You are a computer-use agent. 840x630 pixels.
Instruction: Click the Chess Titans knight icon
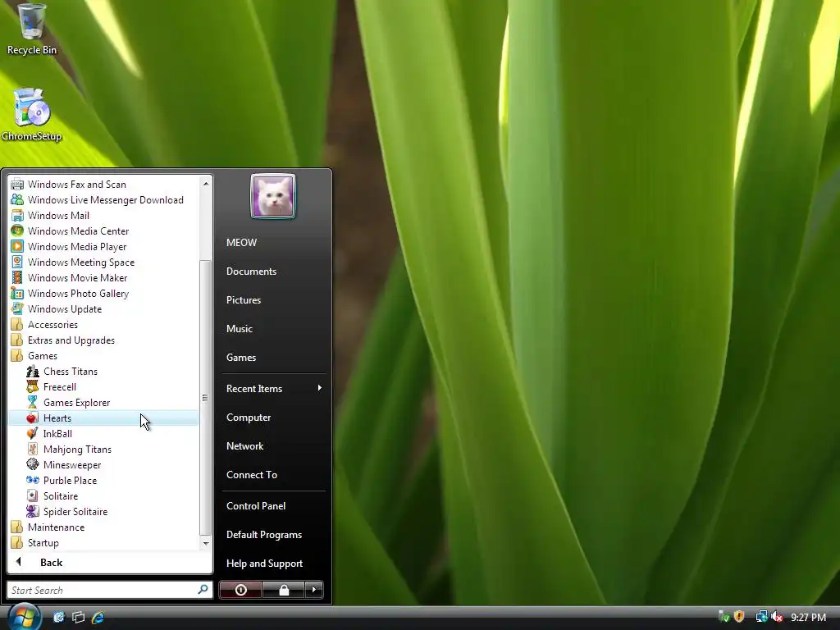(33, 372)
